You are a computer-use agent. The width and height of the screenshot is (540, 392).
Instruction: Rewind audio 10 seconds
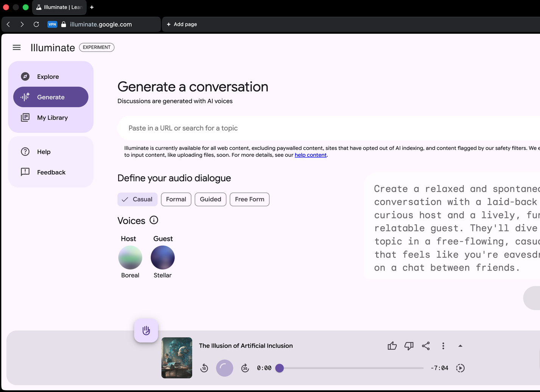(204, 368)
